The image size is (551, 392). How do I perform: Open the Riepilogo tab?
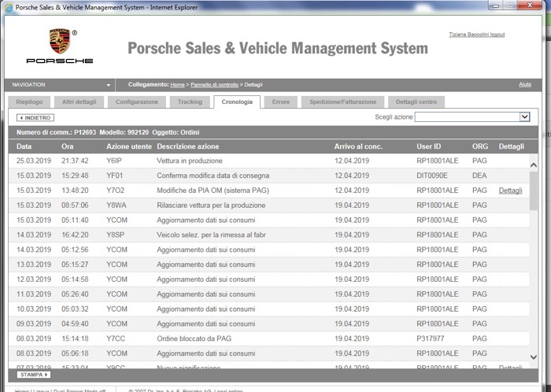pos(29,102)
